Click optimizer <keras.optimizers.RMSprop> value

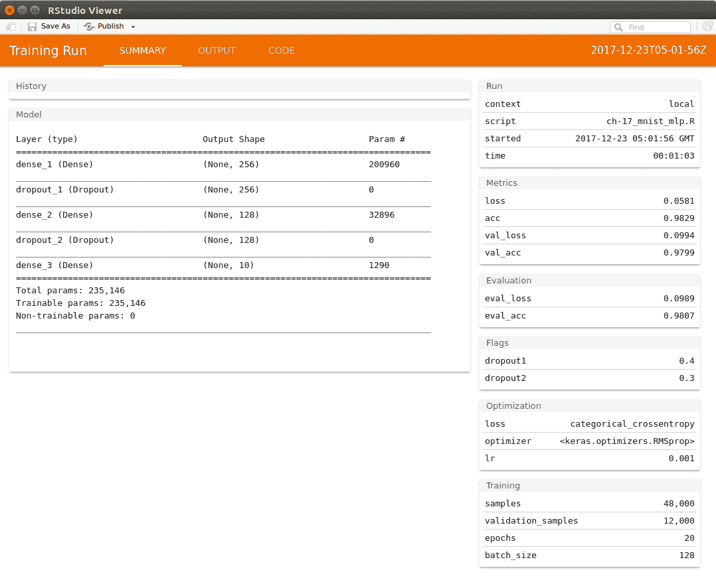pos(627,441)
